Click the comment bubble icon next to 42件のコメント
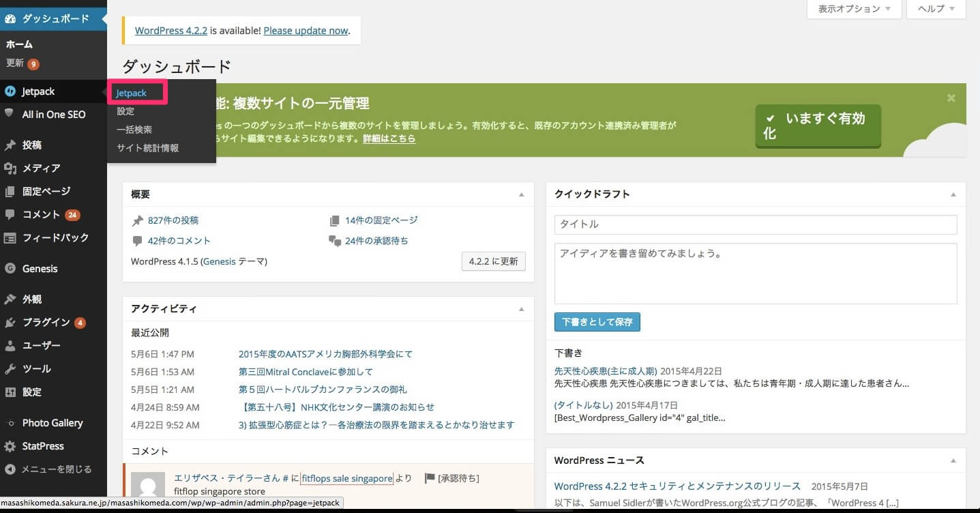Screen dimensions: 980x513 pos(138,241)
